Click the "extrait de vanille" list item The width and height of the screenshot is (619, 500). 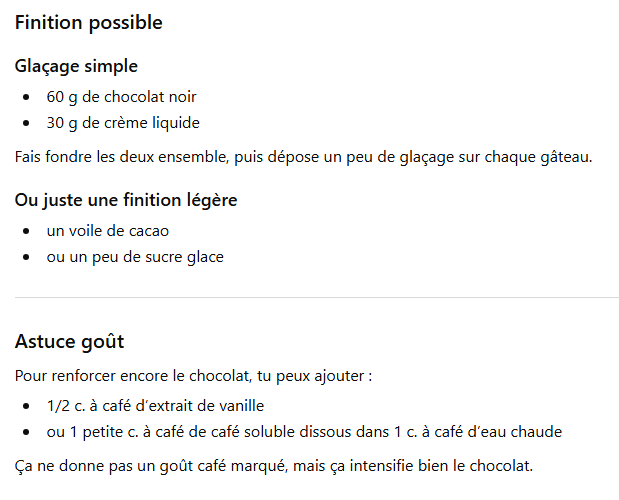155,406
